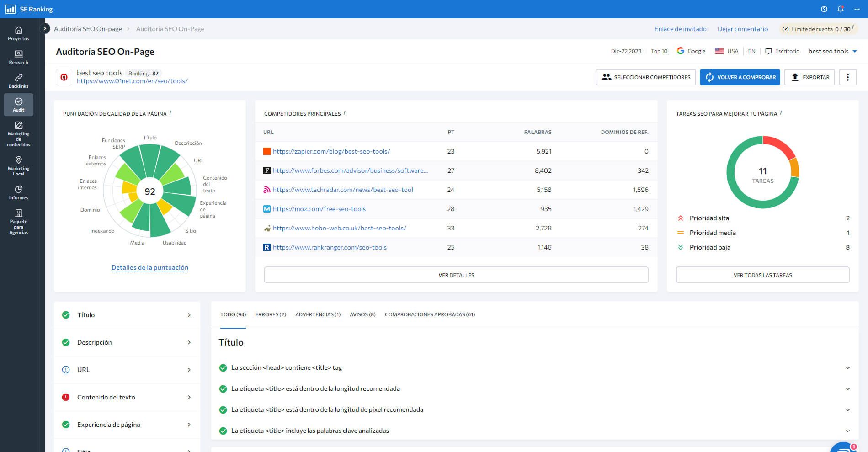Switch to the AVISOS (8) tab
868x452 pixels.
(362, 314)
